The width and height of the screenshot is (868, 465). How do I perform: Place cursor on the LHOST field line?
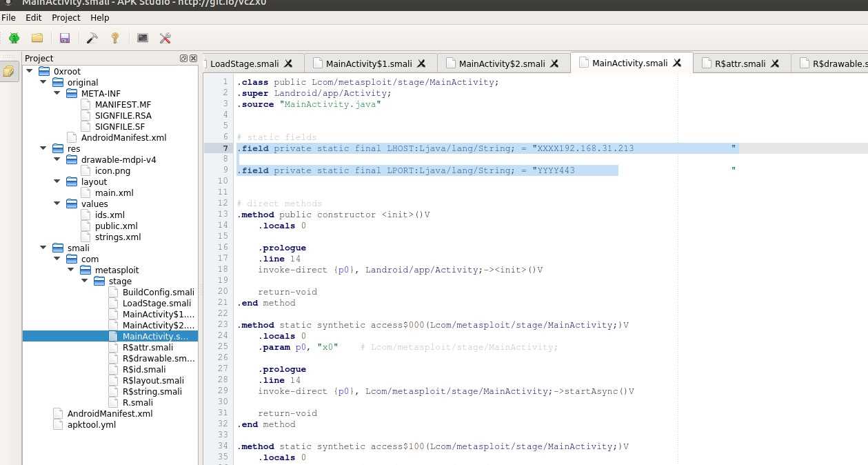(x=487, y=148)
